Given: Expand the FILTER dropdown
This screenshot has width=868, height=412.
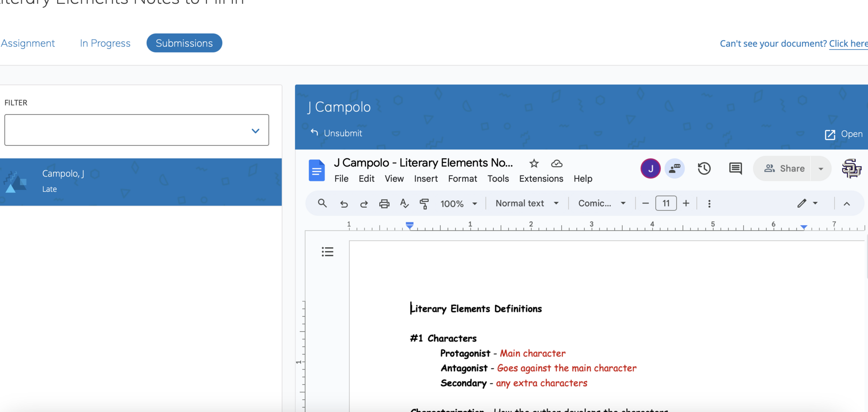Looking at the screenshot, I should [x=136, y=130].
